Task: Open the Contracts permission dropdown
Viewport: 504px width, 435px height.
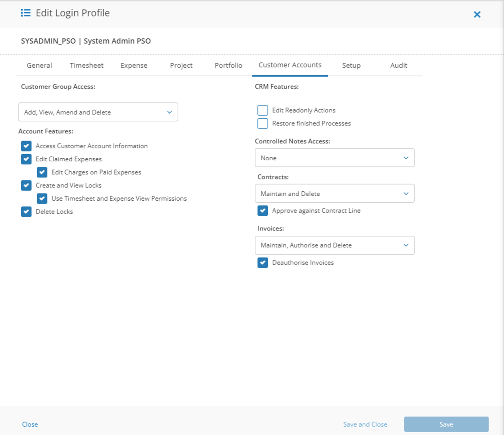Action: [x=334, y=194]
